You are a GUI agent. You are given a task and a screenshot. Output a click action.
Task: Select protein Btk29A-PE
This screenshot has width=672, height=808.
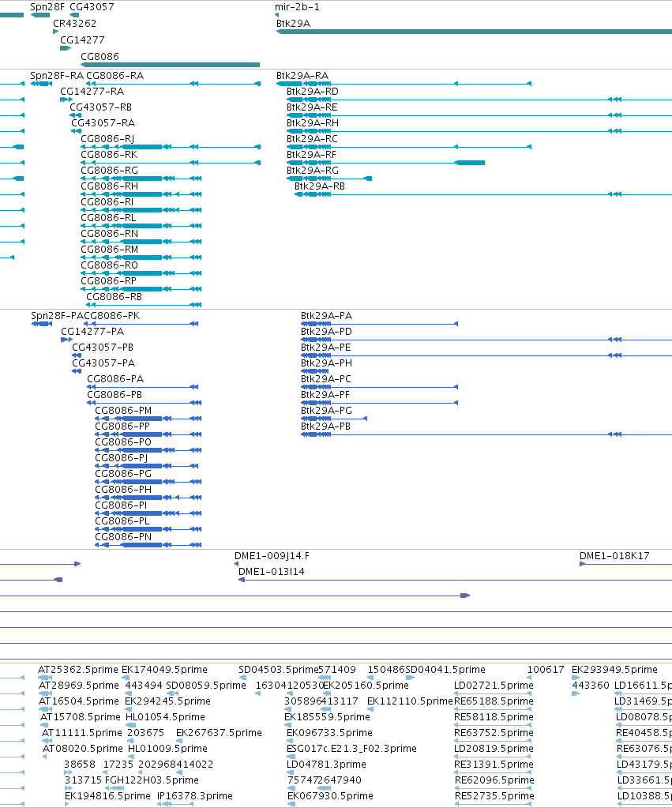325,348
